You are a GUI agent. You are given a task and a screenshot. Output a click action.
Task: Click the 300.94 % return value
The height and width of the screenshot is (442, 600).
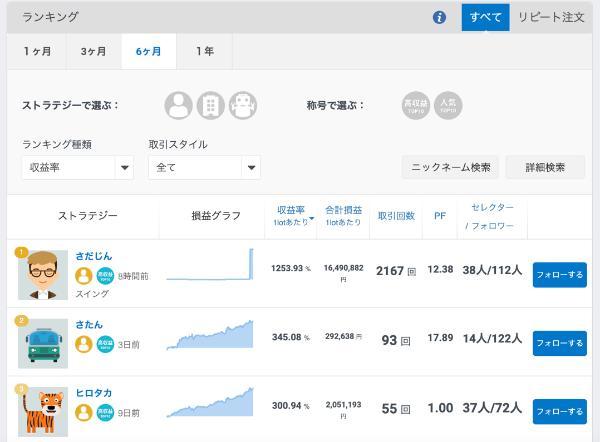(x=291, y=406)
